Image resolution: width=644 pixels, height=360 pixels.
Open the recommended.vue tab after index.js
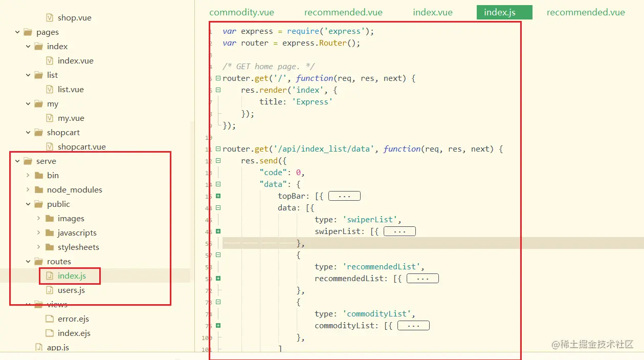(x=586, y=12)
